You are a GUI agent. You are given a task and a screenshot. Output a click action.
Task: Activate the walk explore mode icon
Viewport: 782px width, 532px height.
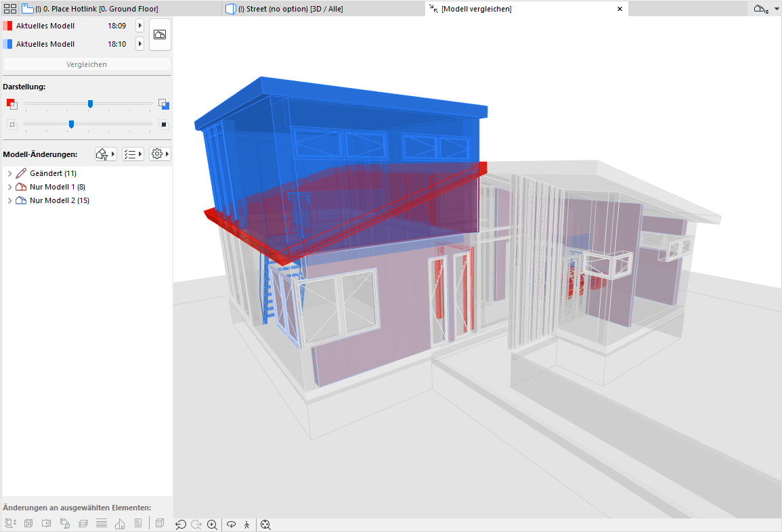click(x=247, y=525)
